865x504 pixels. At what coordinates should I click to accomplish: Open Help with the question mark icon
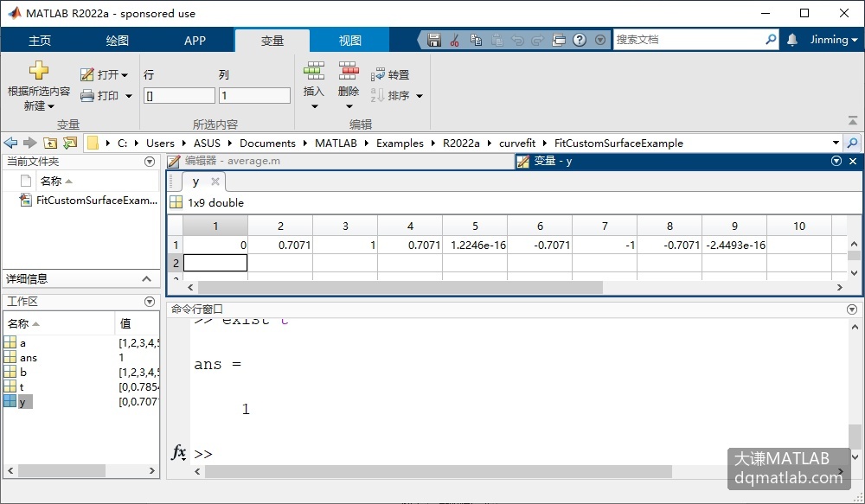[580, 40]
